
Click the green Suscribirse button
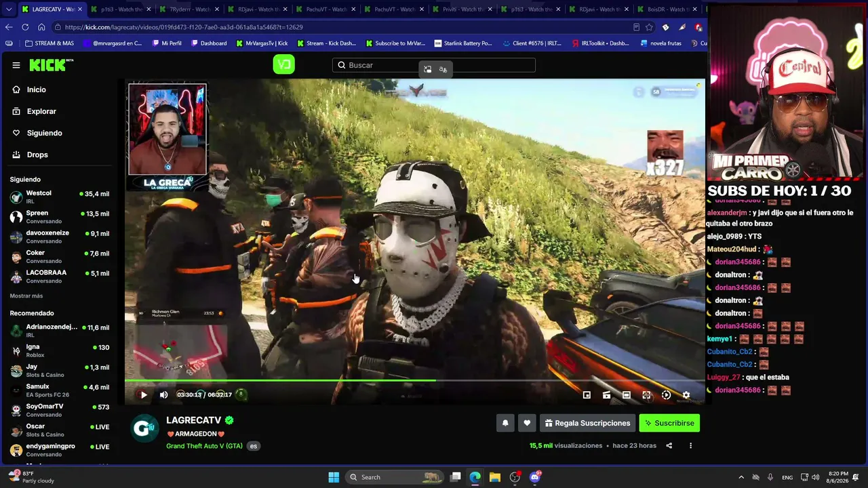pos(669,423)
